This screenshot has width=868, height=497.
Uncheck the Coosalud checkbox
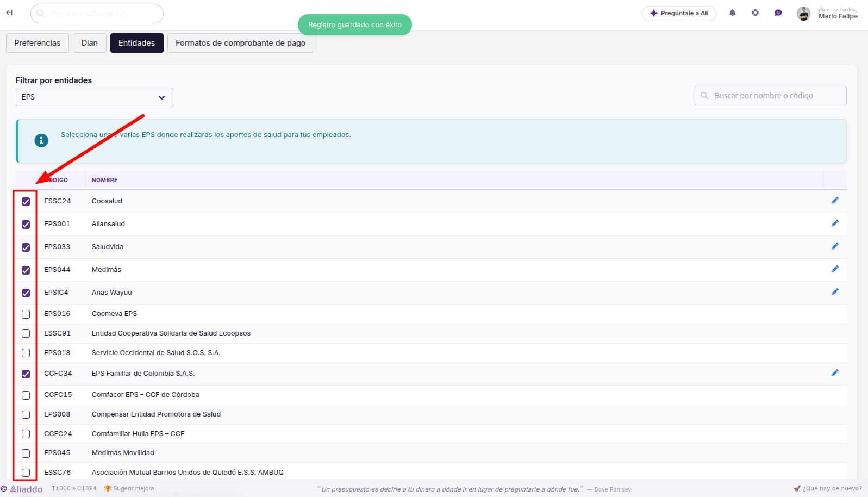pos(26,202)
